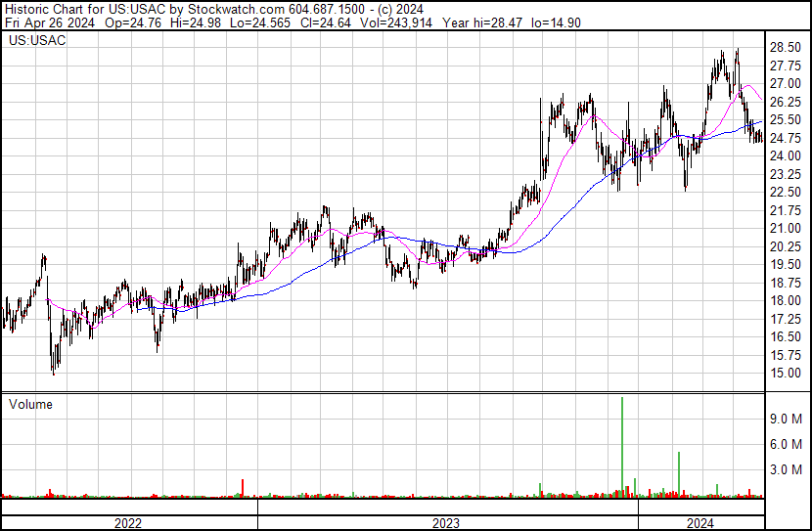Click the red volume bar in late 2022
The image size is (812, 531).
tap(243, 488)
